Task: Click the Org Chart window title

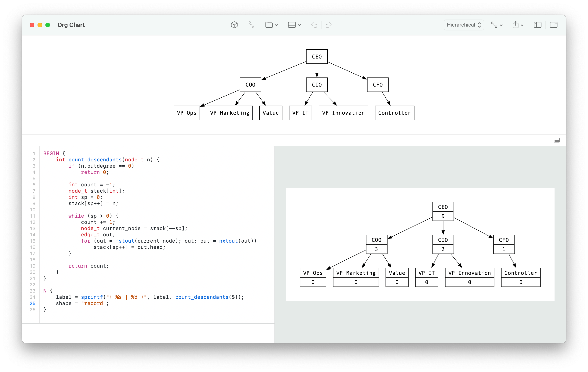Action: pos(71,25)
